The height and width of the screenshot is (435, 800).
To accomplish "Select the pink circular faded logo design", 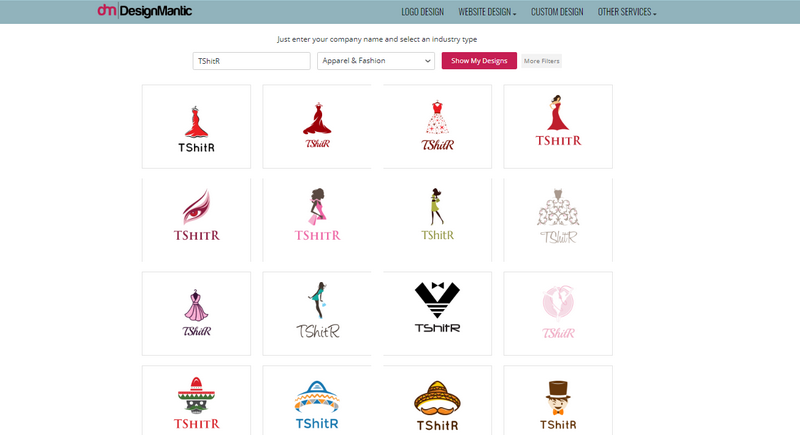I will 557,312.
